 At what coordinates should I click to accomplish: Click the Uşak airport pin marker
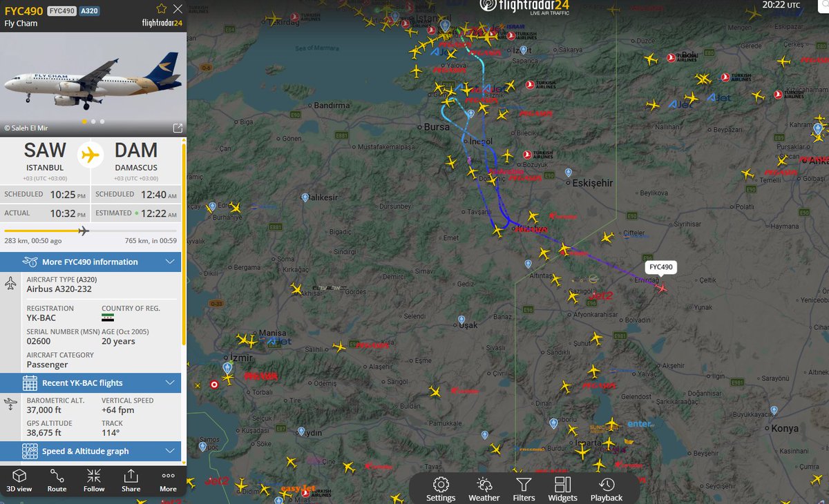click(x=461, y=320)
